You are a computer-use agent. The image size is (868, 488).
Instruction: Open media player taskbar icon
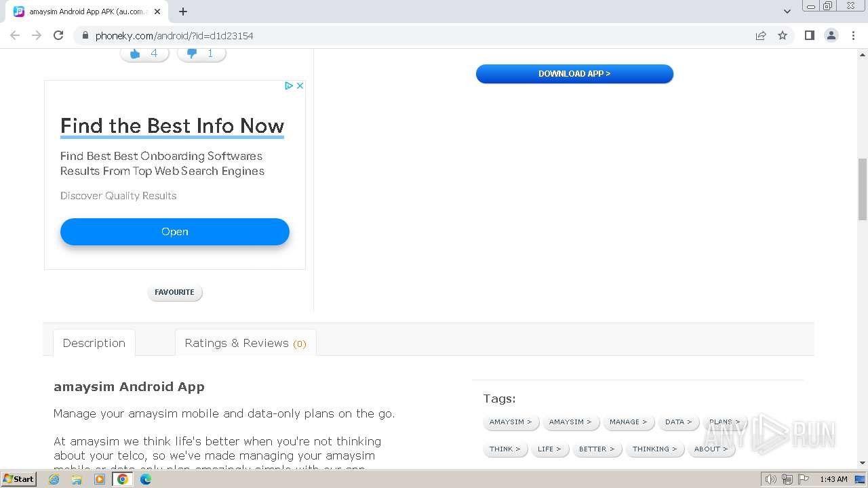pyautogui.click(x=100, y=479)
